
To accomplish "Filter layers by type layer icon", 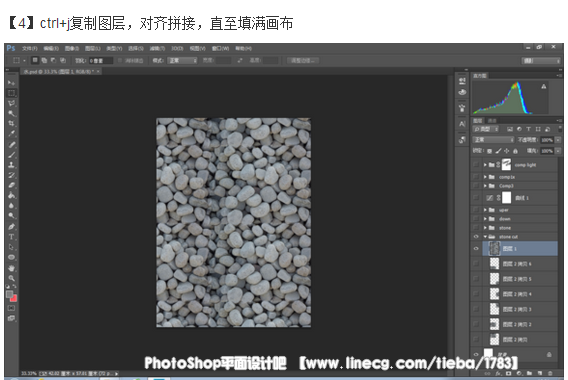I will tap(529, 129).
